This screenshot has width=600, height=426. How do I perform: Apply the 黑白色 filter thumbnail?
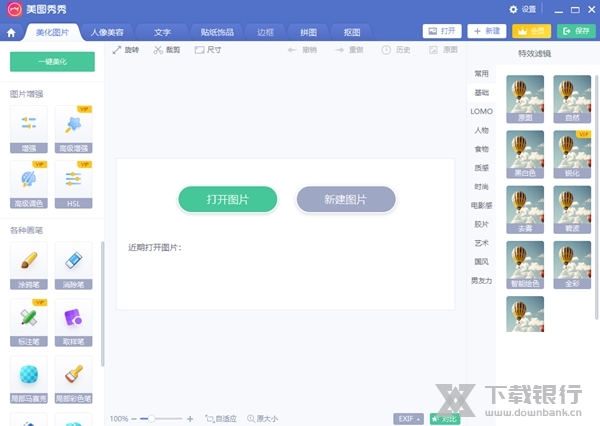point(525,154)
